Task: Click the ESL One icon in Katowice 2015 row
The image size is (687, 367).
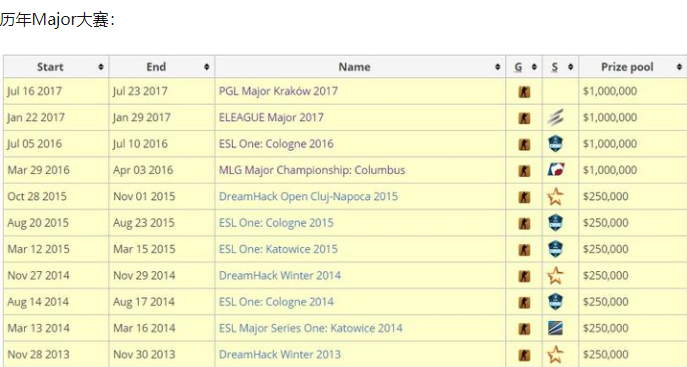Action: pos(555,249)
